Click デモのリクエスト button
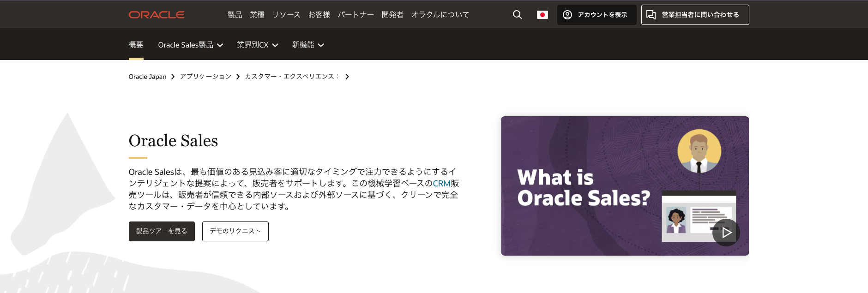The image size is (868, 293). point(235,231)
